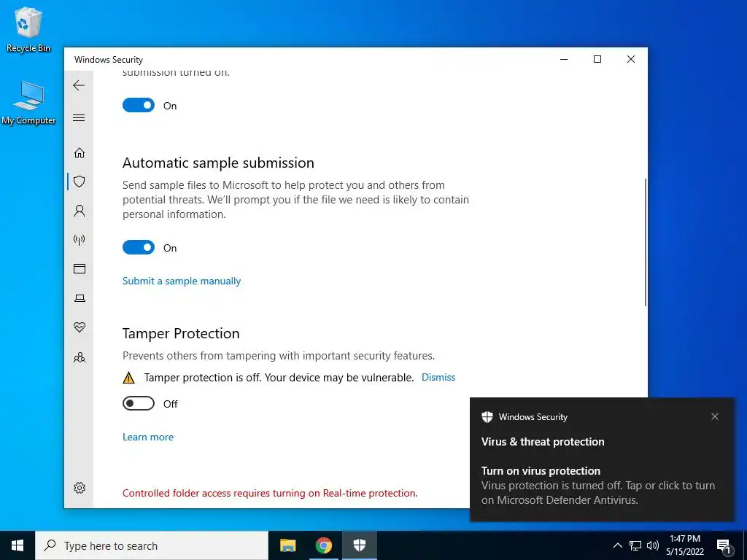Open File Explorer from the taskbar
This screenshot has width=747, height=560.
287,545
